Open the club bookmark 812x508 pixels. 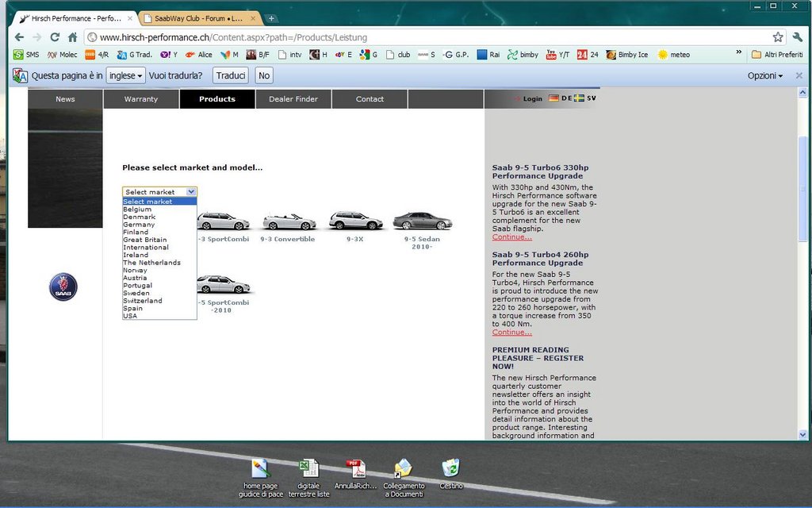[398, 55]
